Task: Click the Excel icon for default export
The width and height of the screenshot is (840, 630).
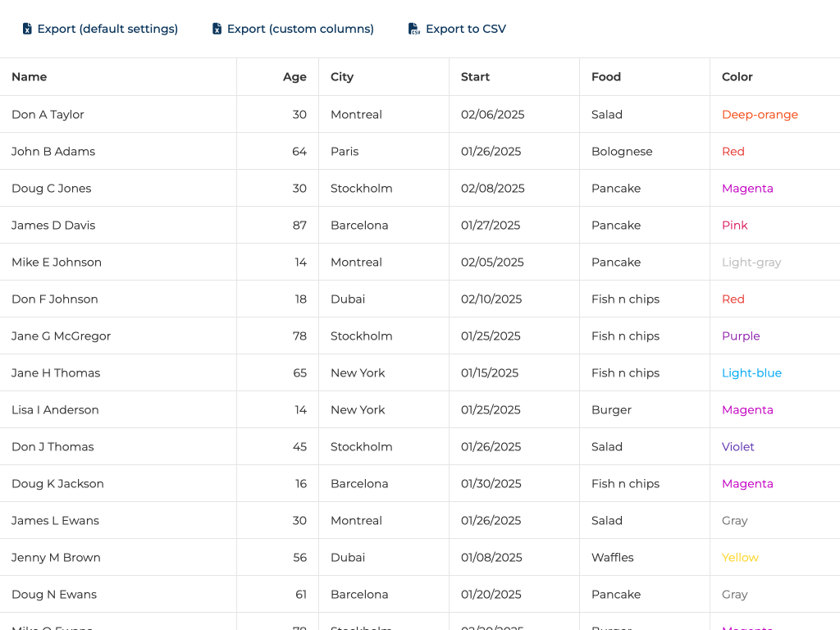Action: click(x=27, y=29)
